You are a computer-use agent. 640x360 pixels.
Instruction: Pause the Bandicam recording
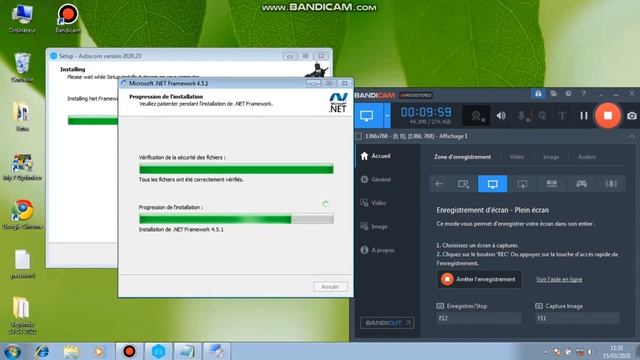tap(584, 116)
